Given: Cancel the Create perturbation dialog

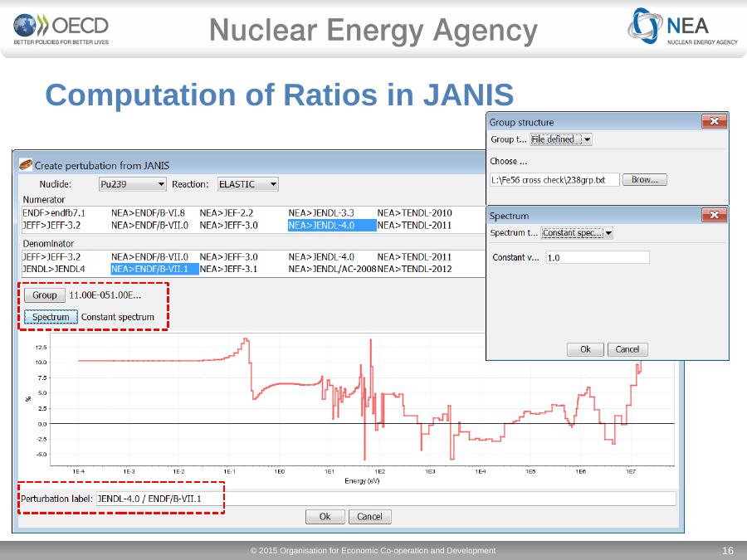Looking at the screenshot, I should click(369, 517).
